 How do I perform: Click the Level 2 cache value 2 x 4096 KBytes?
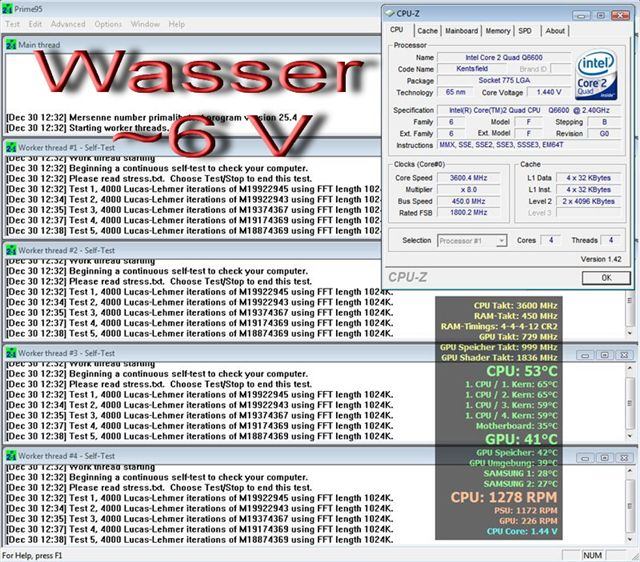[588, 201]
